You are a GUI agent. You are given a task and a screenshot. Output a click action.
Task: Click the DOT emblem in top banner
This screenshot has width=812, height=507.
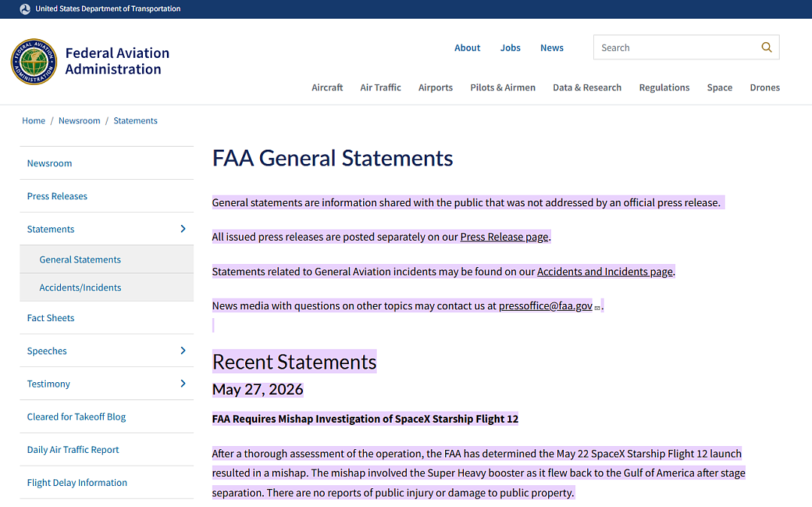(25, 9)
